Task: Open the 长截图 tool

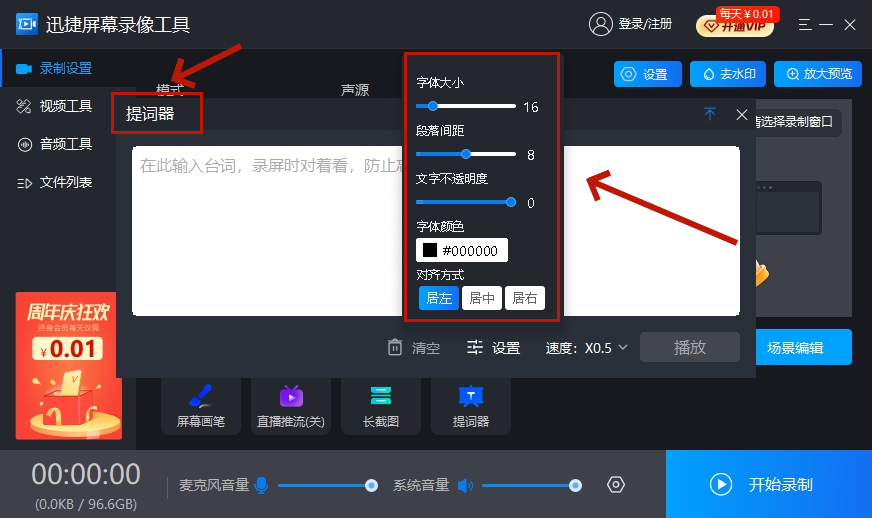Action: tap(381, 406)
